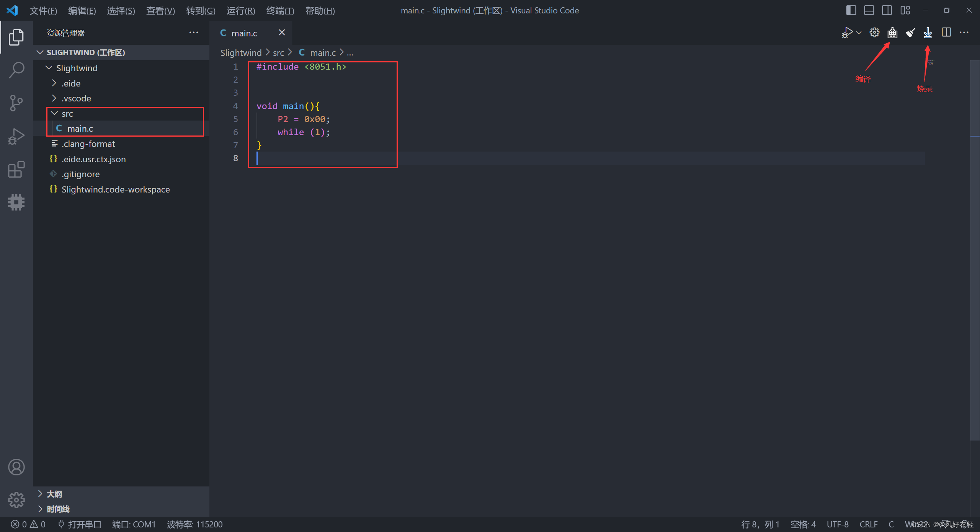Image resolution: width=980 pixels, height=532 pixels.
Task: Open the 帮助 menu
Action: [320, 11]
